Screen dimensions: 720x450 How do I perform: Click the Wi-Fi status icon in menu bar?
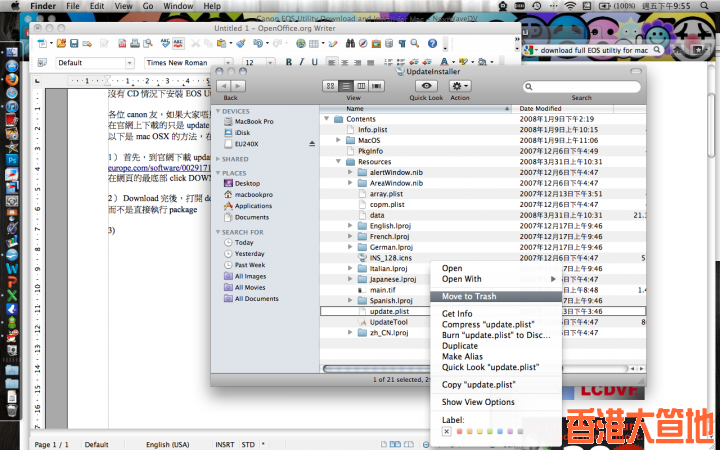[x=570, y=6]
